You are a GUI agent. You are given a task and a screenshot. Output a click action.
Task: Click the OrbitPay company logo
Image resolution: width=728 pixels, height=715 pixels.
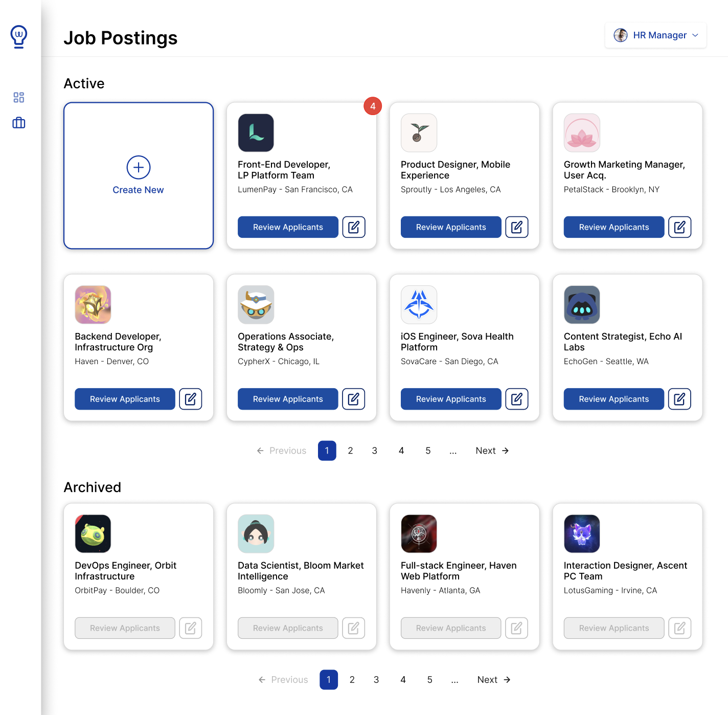(93, 534)
